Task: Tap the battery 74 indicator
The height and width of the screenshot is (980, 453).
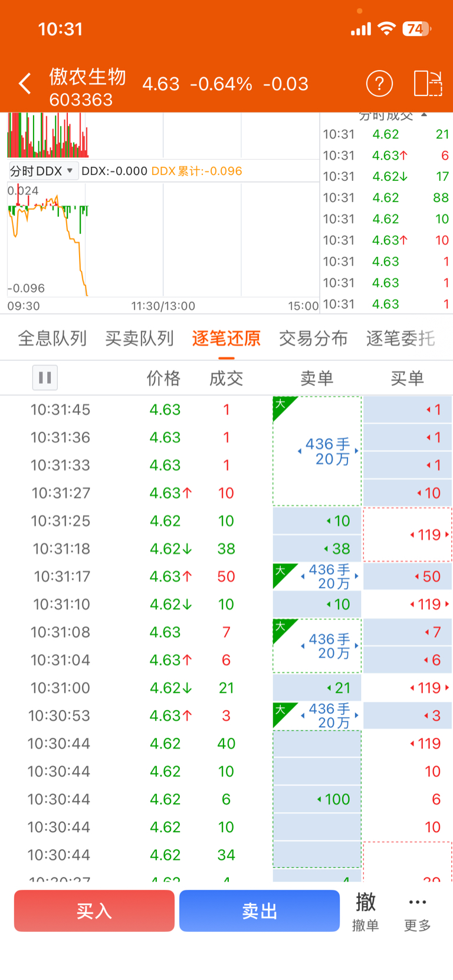Action: click(x=417, y=29)
